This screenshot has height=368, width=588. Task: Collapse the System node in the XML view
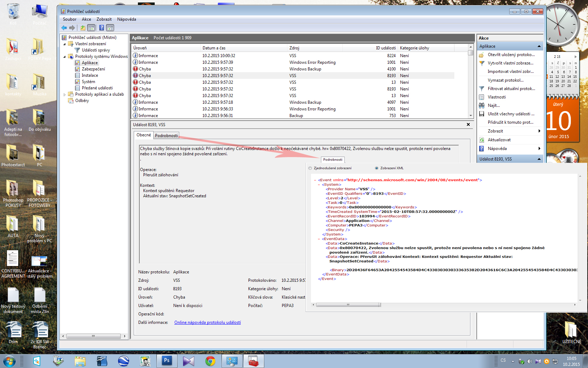tap(319, 185)
